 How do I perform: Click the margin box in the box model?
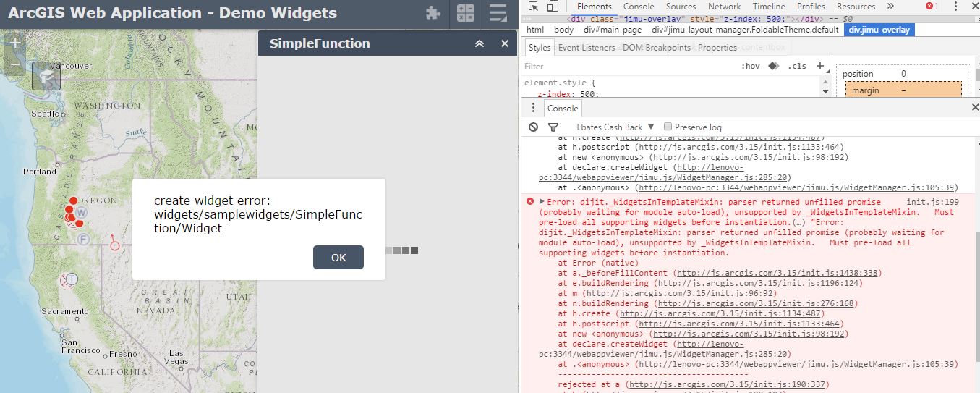904,90
